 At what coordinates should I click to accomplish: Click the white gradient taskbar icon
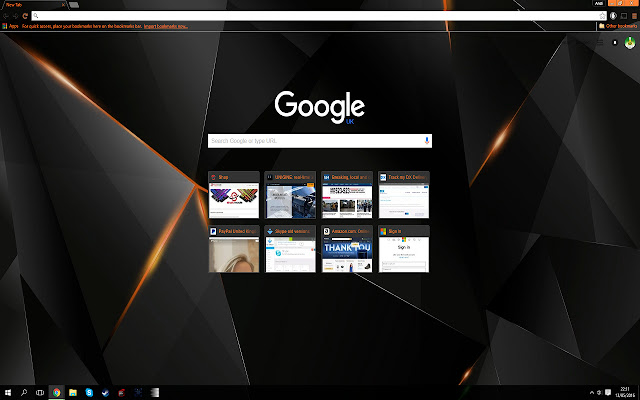click(154, 393)
